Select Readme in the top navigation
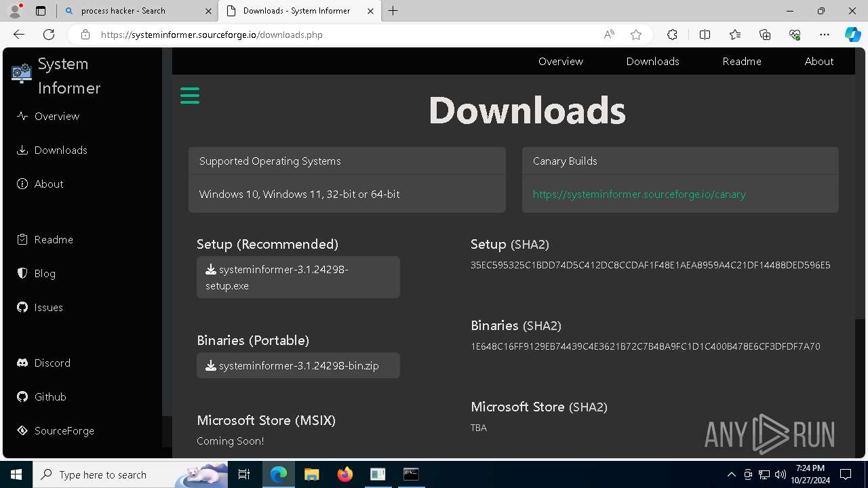The image size is (868, 488). (x=742, y=61)
